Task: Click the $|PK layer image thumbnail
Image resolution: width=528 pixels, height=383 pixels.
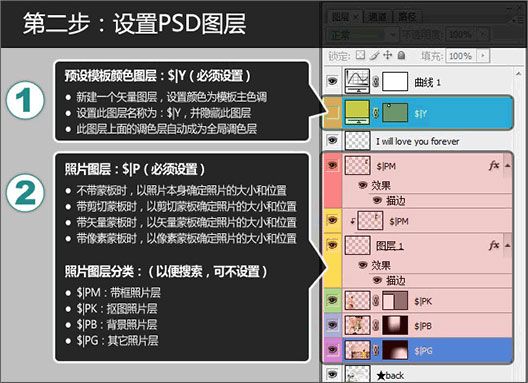Action: pos(358,300)
